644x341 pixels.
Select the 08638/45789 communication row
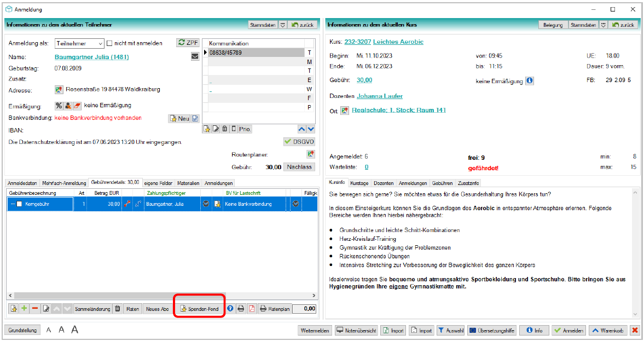coord(256,53)
